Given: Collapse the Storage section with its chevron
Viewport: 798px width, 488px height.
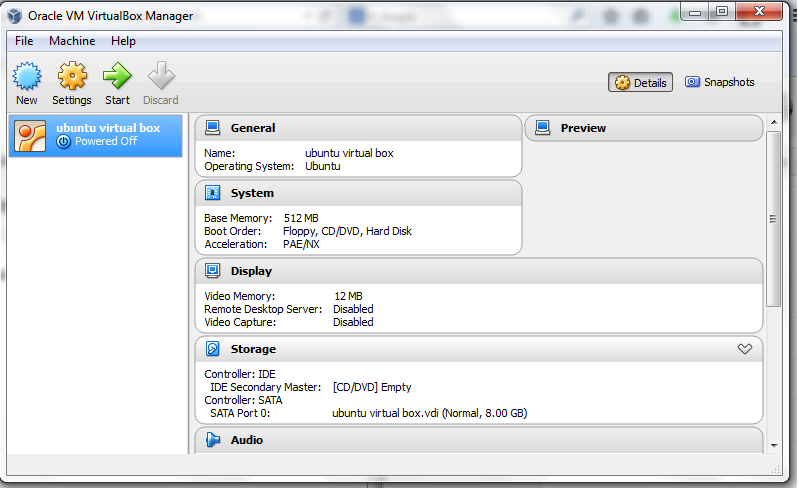Looking at the screenshot, I should pyautogui.click(x=745, y=349).
